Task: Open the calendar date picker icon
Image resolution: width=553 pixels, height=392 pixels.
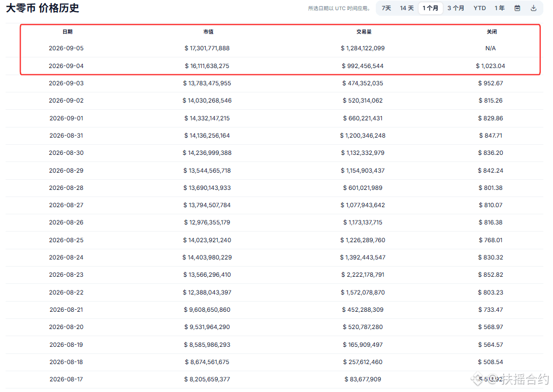Action: pyautogui.click(x=517, y=8)
